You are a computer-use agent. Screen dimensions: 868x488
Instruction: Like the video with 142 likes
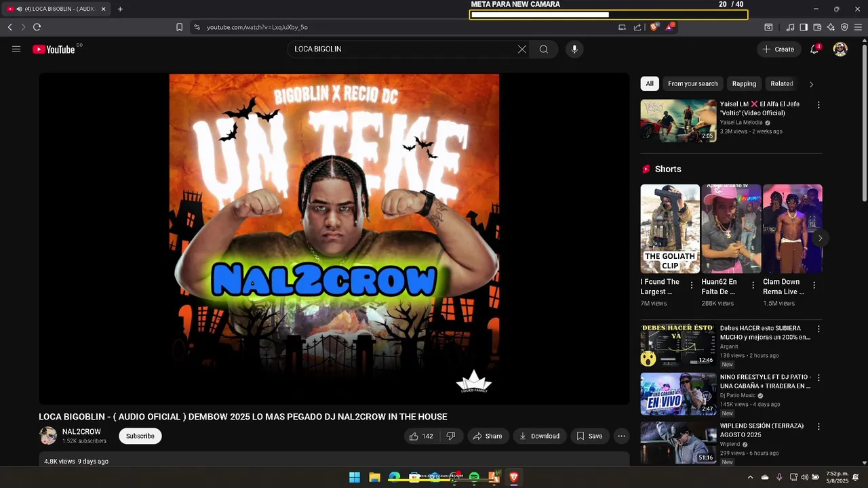click(x=421, y=436)
